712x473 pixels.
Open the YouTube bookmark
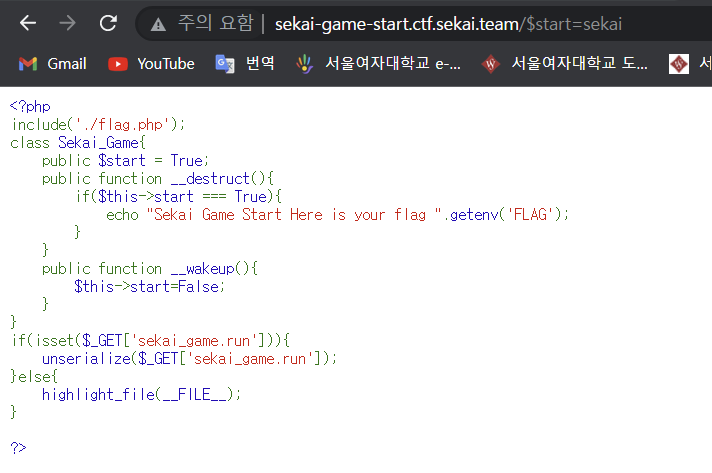pyautogui.click(x=152, y=64)
